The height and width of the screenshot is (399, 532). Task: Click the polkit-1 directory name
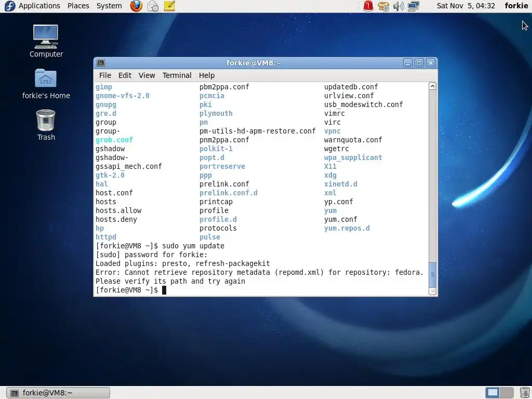[x=216, y=149]
